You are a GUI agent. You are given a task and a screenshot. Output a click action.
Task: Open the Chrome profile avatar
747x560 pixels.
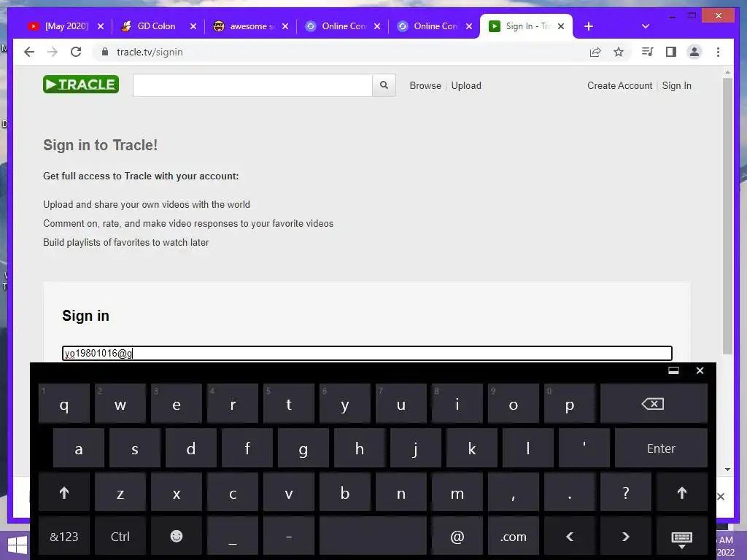(x=694, y=52)
